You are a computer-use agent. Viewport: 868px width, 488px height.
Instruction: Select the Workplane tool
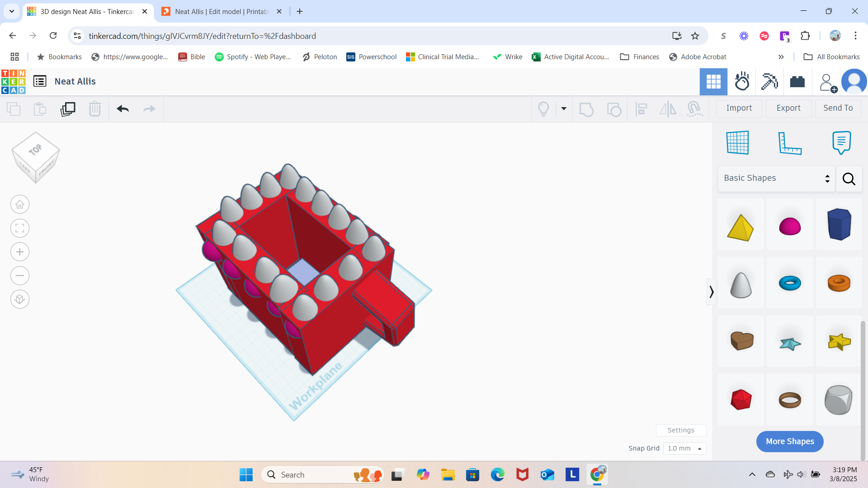point(738,143)
